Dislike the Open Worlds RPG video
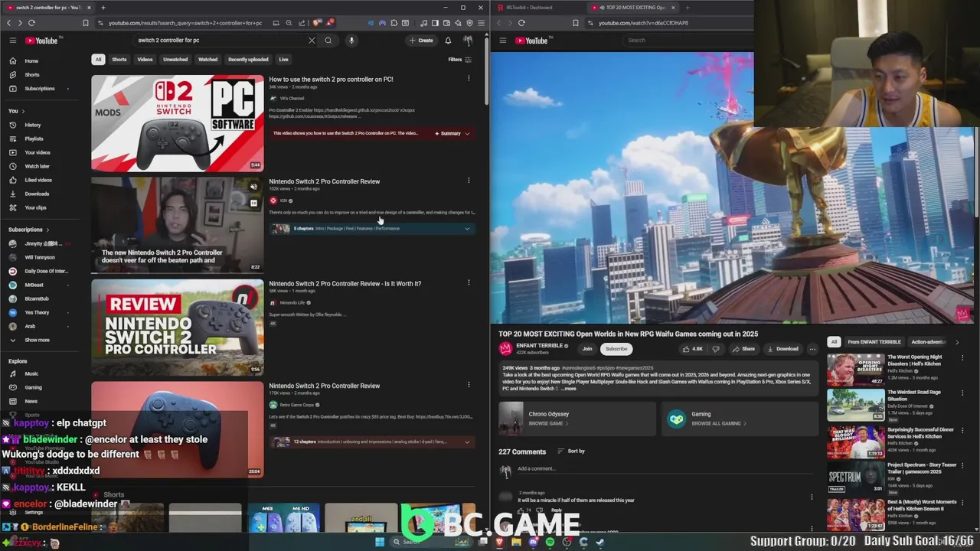Viewport: 980px width, 551px height. pos(716,349)
